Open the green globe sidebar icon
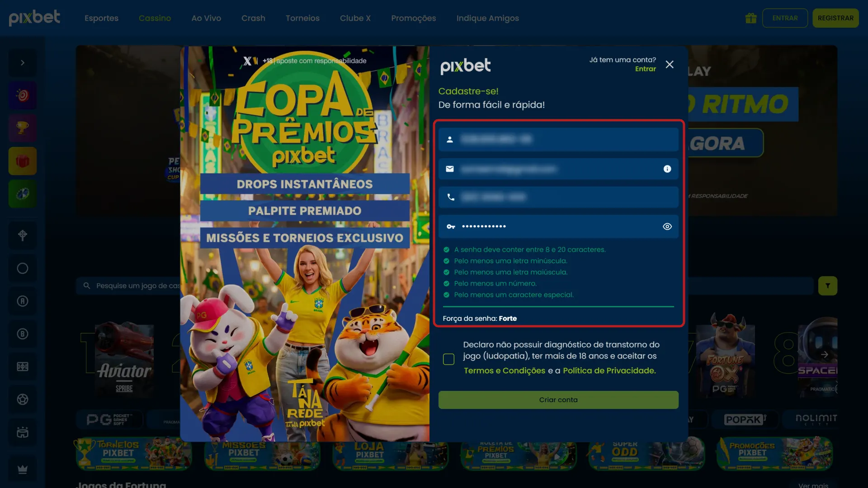 [x=23, y=194]
